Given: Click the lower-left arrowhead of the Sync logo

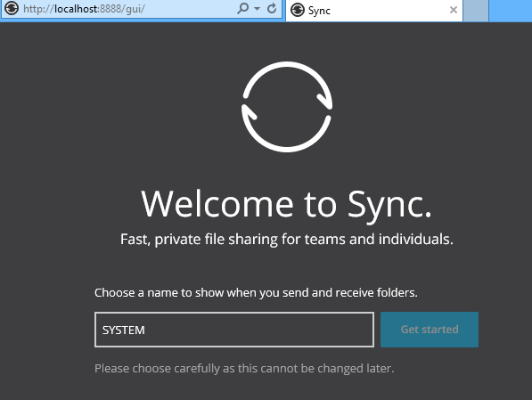Looking at the screenshot, I should point(249,113).
